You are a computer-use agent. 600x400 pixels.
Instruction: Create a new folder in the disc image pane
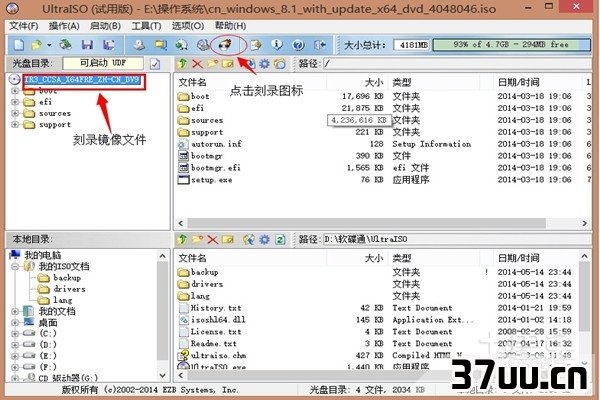pyautogui.click(x=213, y=64)
